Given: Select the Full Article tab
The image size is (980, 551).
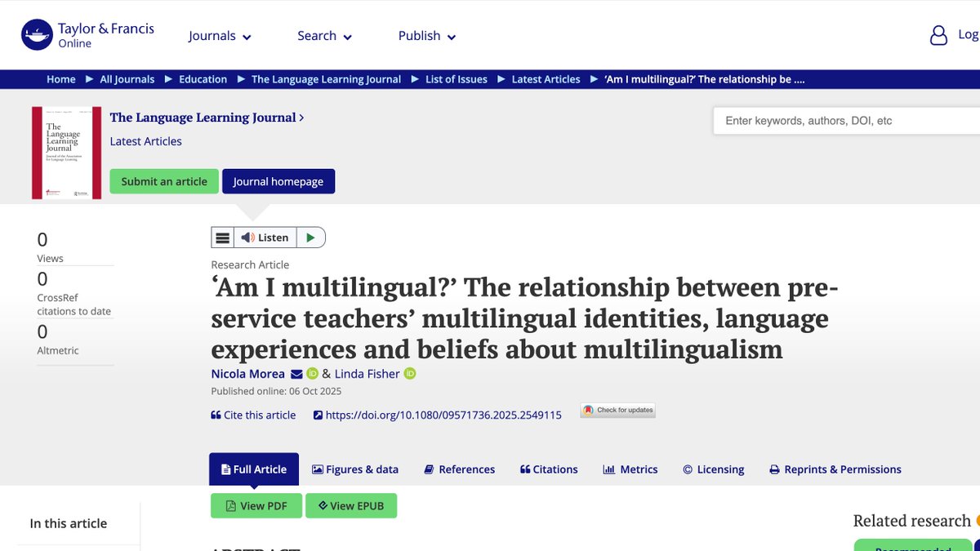Looking at the screenshot, I should point(254,469).
